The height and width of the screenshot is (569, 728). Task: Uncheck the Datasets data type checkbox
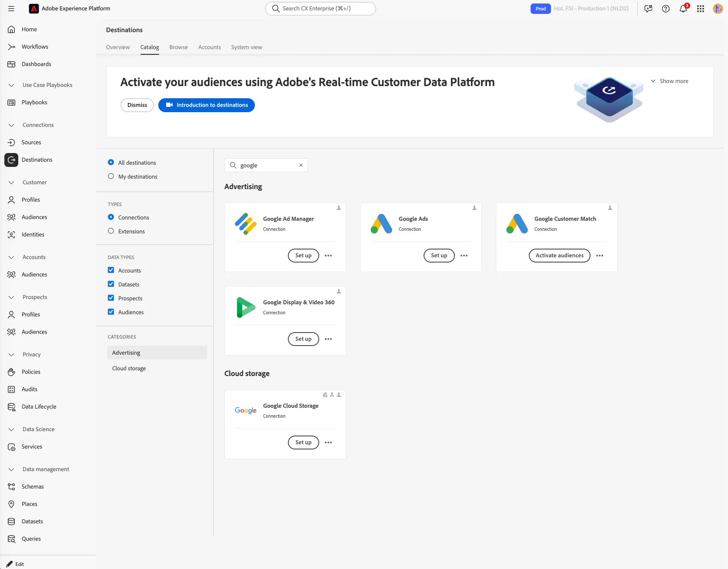pyautogui.click(x=111, y=284)
